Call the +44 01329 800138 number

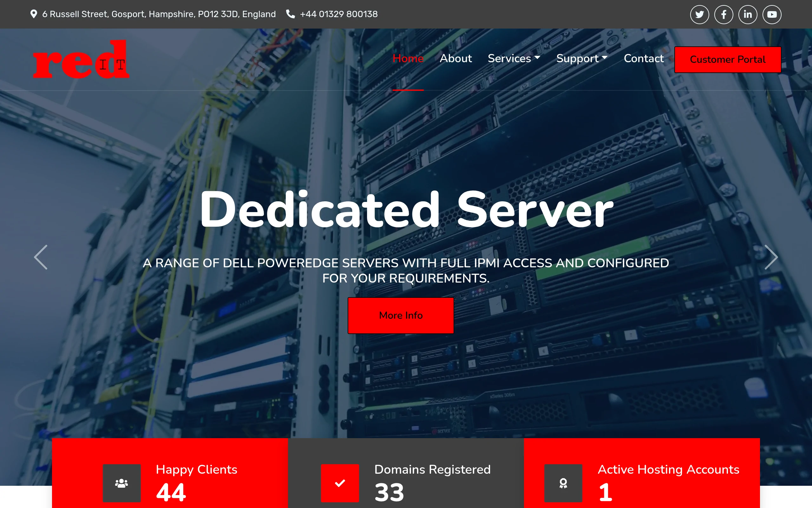click(338, 14)
